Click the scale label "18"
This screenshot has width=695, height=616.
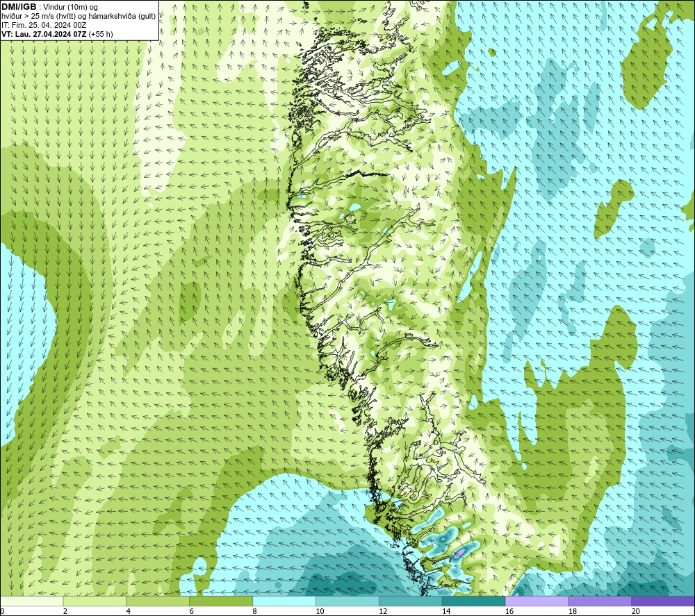(572, 611)
